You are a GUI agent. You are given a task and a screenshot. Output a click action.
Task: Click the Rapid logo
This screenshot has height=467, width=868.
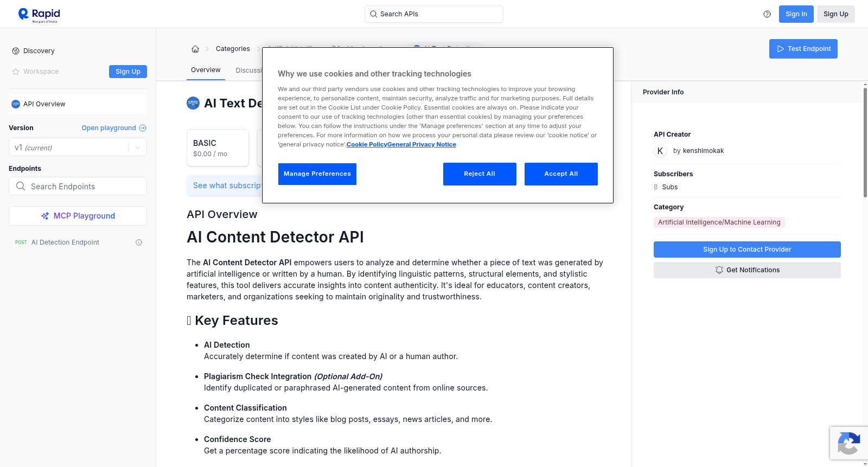click(39, 15)
